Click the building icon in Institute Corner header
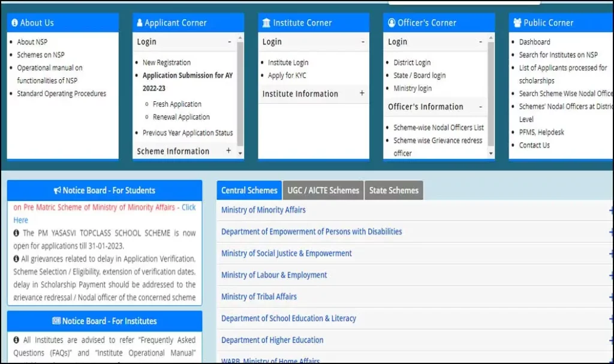This screenshot has width=614, height=364. 266,23
